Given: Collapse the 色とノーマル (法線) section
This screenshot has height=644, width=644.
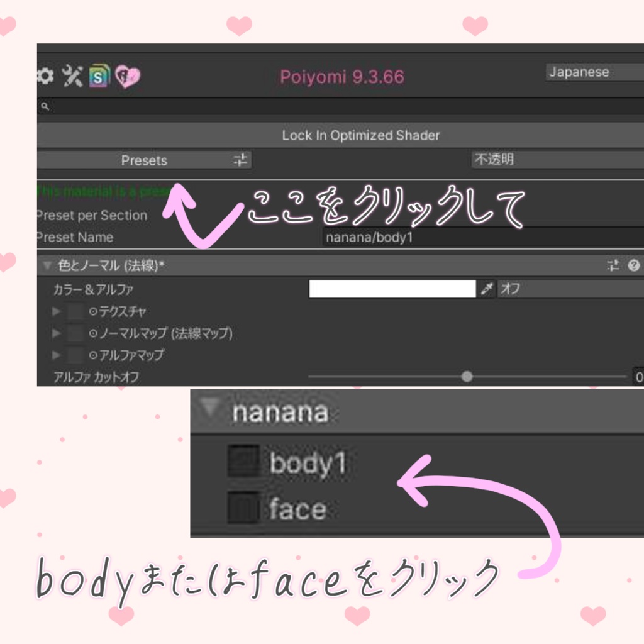Looking at the screenshot, I should 47,265.
